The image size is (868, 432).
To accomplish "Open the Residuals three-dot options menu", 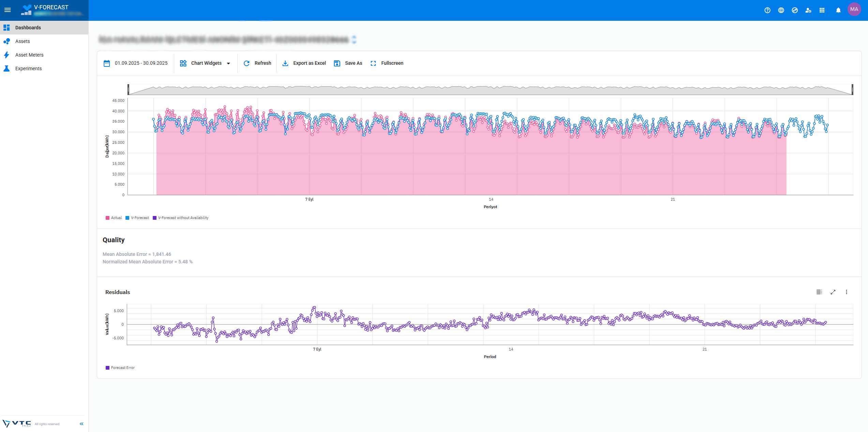I will coord(847,292).
